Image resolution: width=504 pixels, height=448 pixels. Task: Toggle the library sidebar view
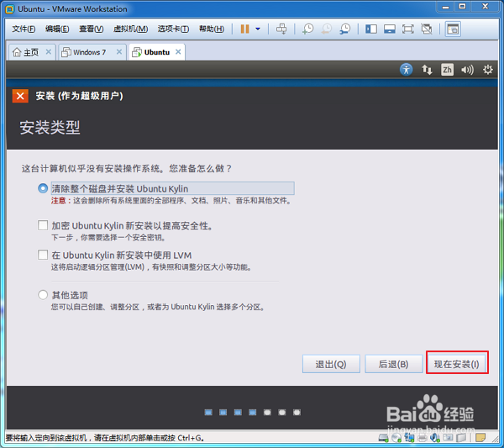(371, 29)
